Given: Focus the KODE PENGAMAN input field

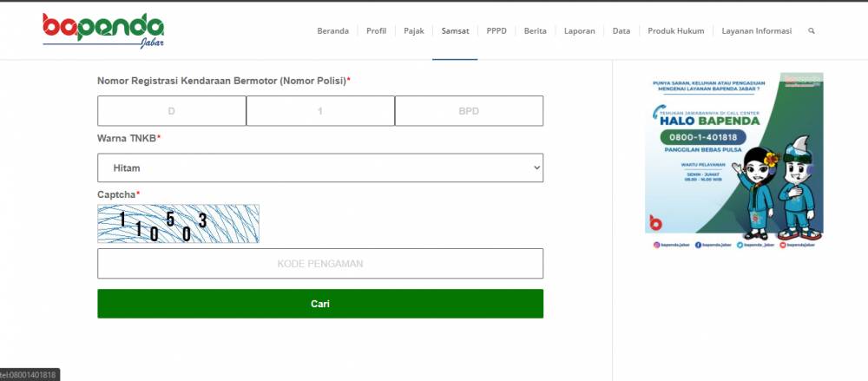Looking at the screenshot, I should click(320, 264).
